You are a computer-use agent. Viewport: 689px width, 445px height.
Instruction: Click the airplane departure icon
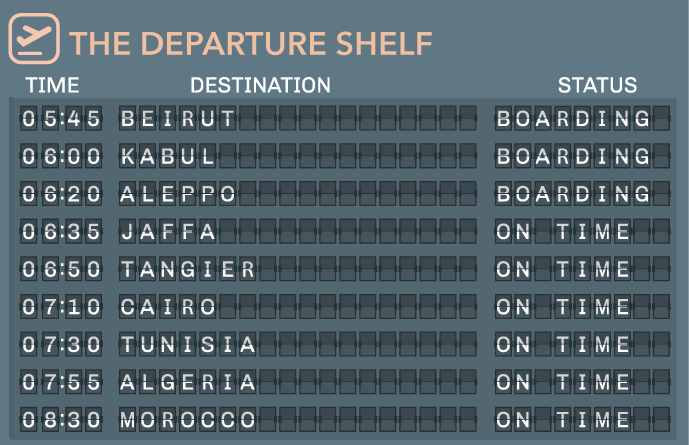pos(34,39)
